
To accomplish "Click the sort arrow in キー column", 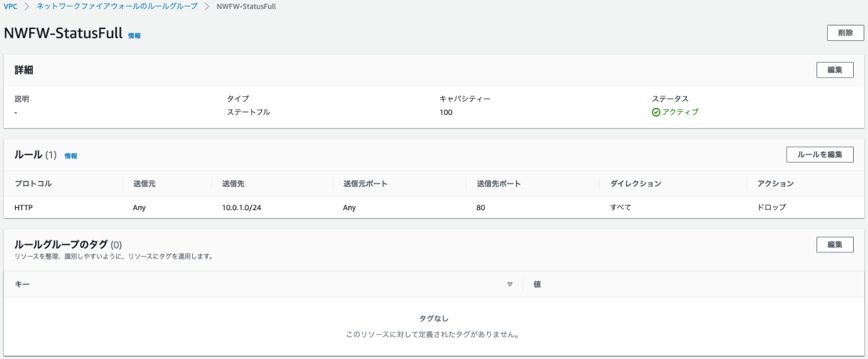I will (510, 284).
